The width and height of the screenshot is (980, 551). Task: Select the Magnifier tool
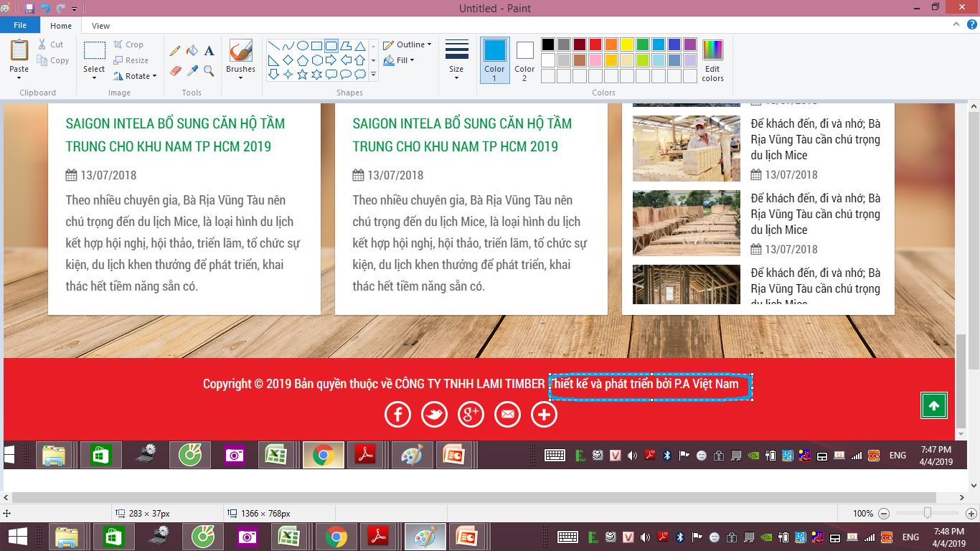(209, 70)
